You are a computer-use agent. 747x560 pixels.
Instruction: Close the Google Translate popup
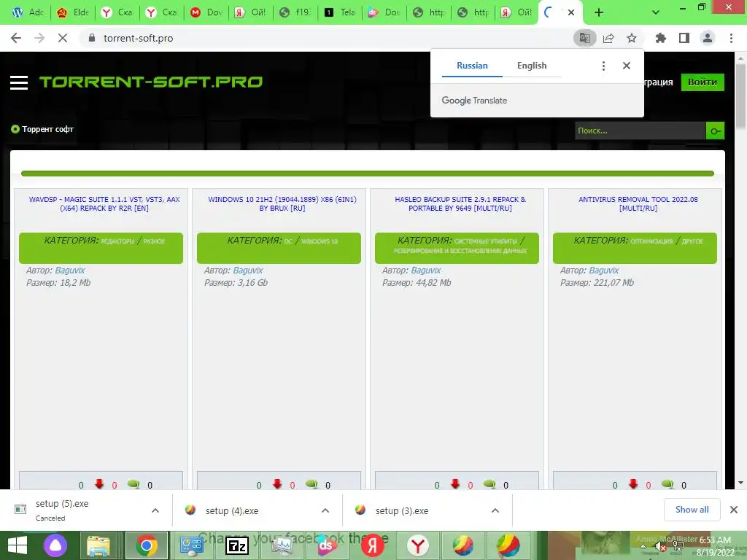[x=627, y=66]
